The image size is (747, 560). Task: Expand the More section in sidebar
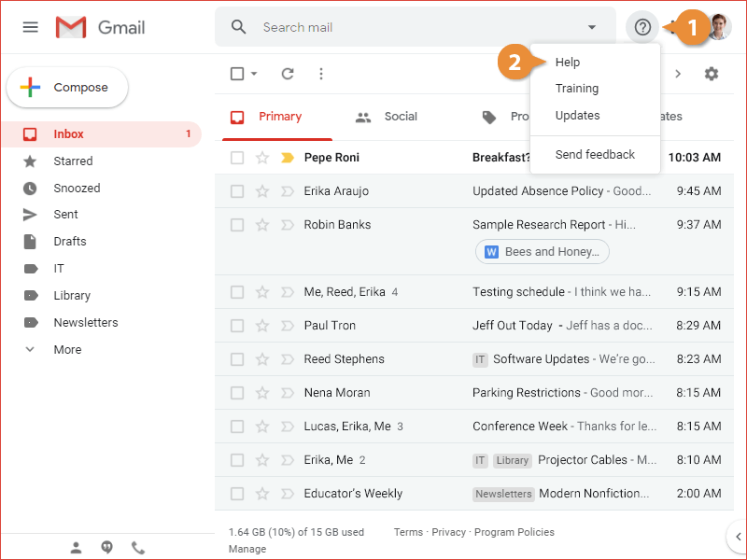[67, 349]
